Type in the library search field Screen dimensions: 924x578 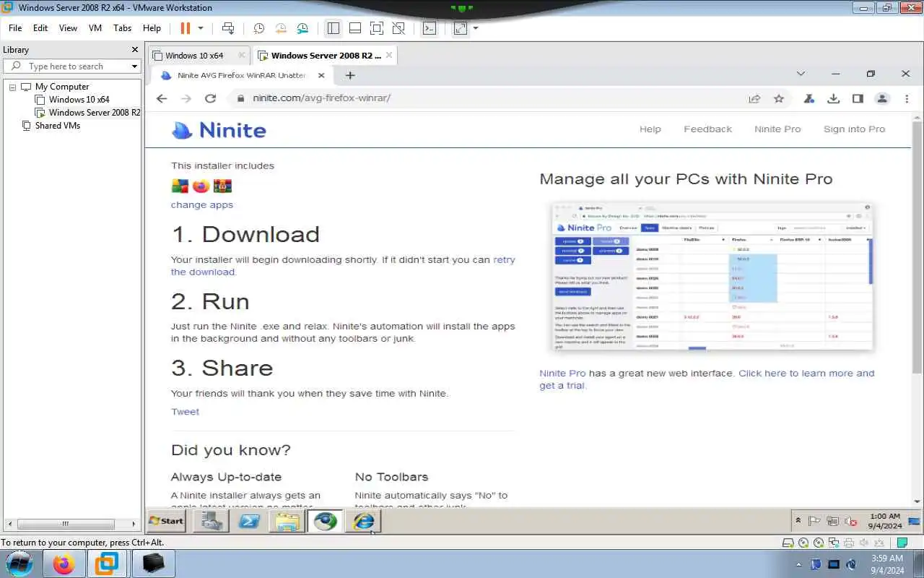coord(70,66)
